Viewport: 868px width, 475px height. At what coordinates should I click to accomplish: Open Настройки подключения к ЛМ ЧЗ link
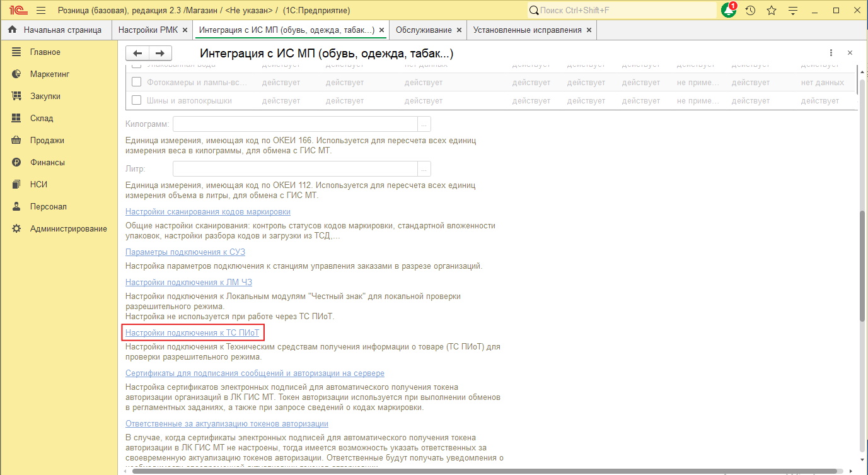pyautogui.click(x=188, y=282)
